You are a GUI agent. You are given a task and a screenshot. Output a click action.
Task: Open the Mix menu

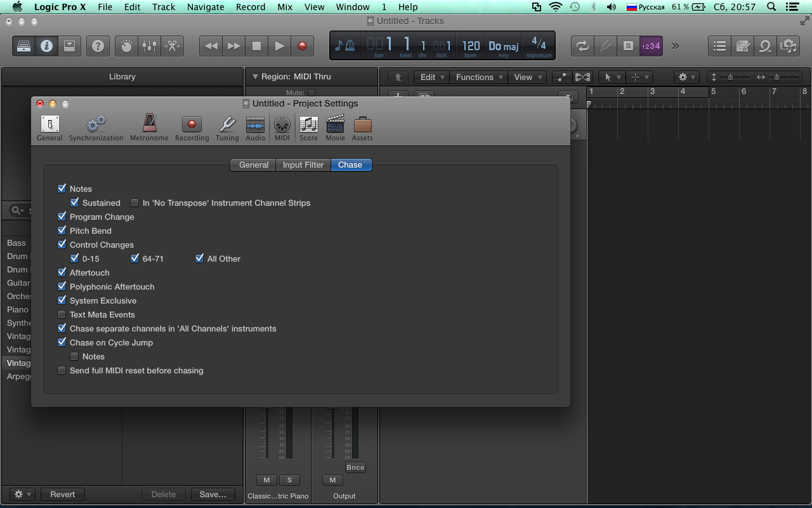pyautogui.click(x=285, y=7)
